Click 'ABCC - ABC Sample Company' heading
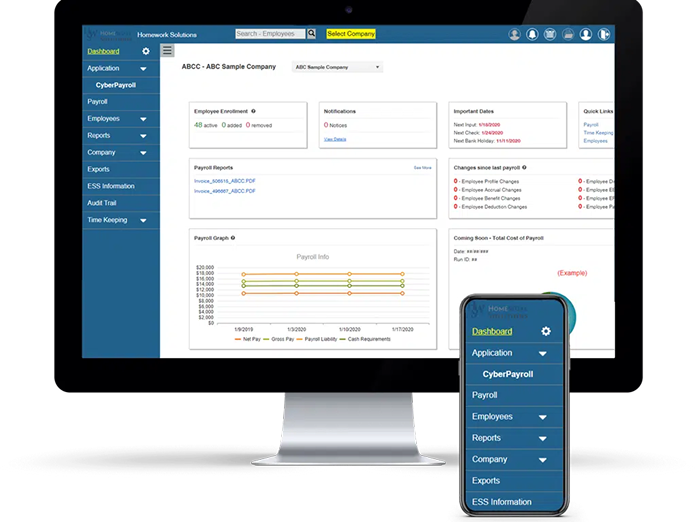Image resolution: width=696 pixels, height=522 pixels. [x=229, y=67]
